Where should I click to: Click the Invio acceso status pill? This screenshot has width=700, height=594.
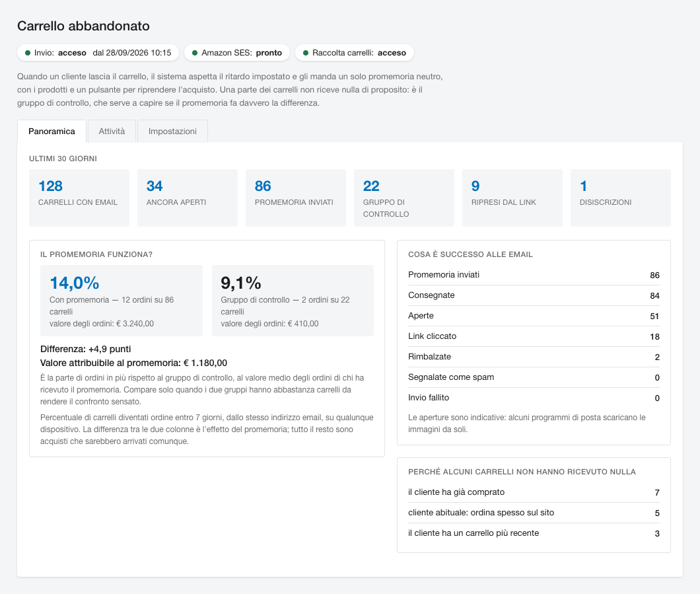(98, 53)
